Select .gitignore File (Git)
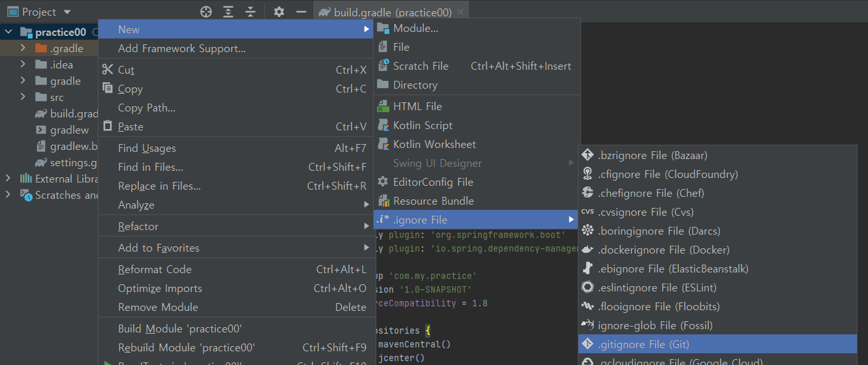The width and height of the screenshot is (868, 365). click(x=717, y=344)
